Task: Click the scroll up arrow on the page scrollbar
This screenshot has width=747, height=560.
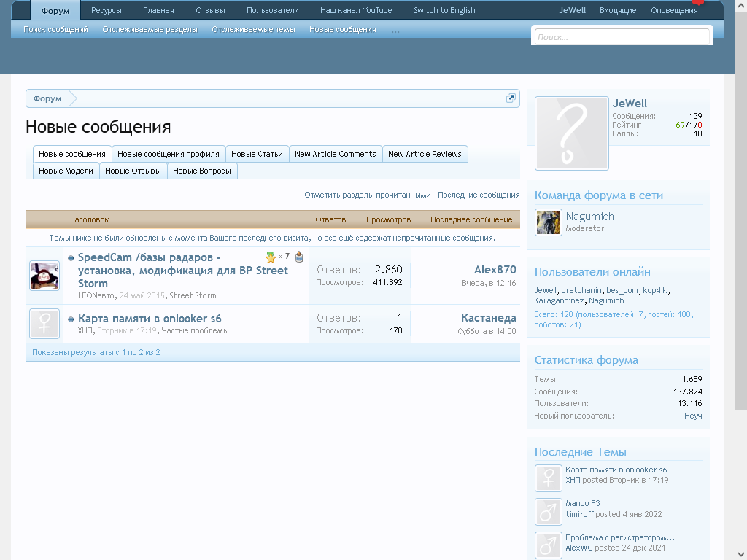Action: (x=740, y=5)
